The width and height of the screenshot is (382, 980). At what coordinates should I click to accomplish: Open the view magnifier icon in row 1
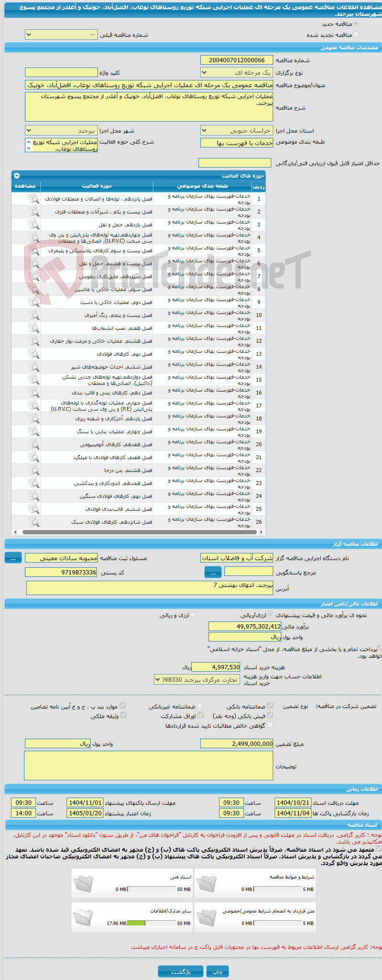click(x=34, y=199)
